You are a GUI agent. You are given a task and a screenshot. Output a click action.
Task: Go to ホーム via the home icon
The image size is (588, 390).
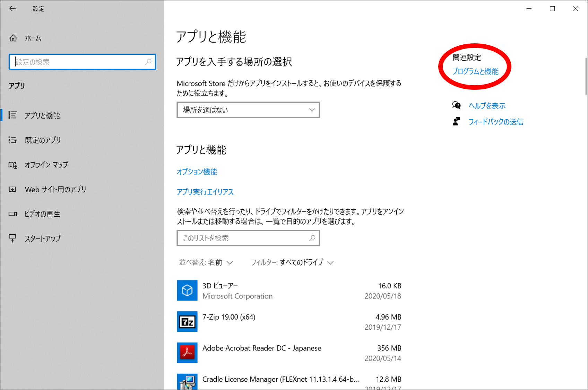13,38
